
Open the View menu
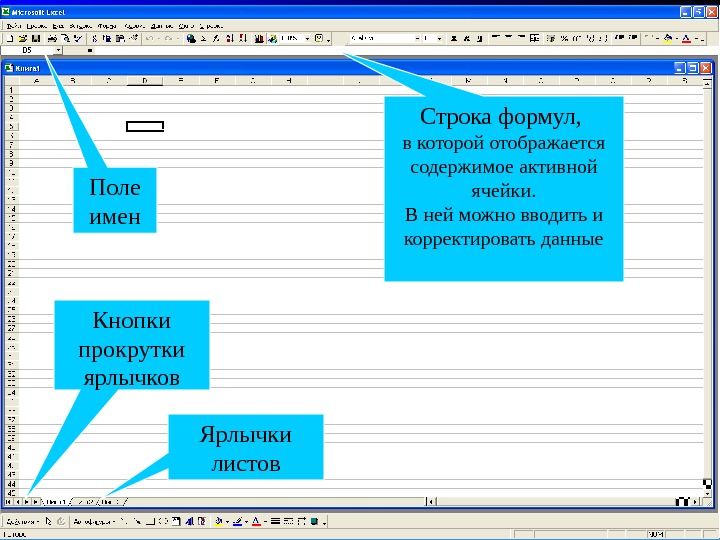(x=58, y=26)
